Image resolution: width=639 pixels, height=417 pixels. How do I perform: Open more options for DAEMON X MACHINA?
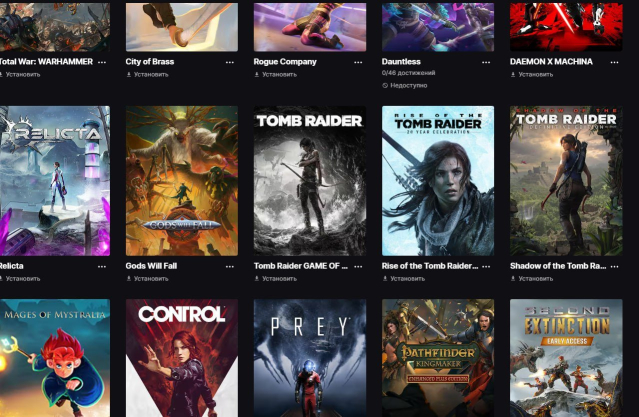click(x=615, y=62)
